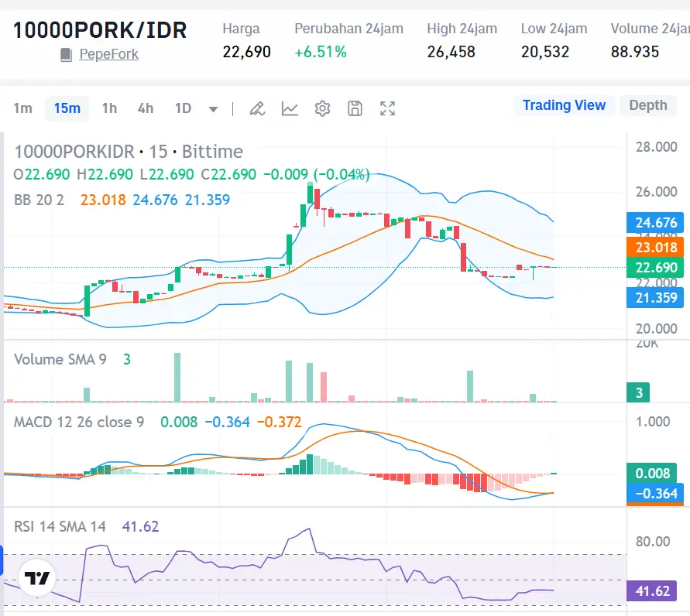Click the document icon beside PepeFork
This screenshot has width=690, height=616.
tap(65, 54)
